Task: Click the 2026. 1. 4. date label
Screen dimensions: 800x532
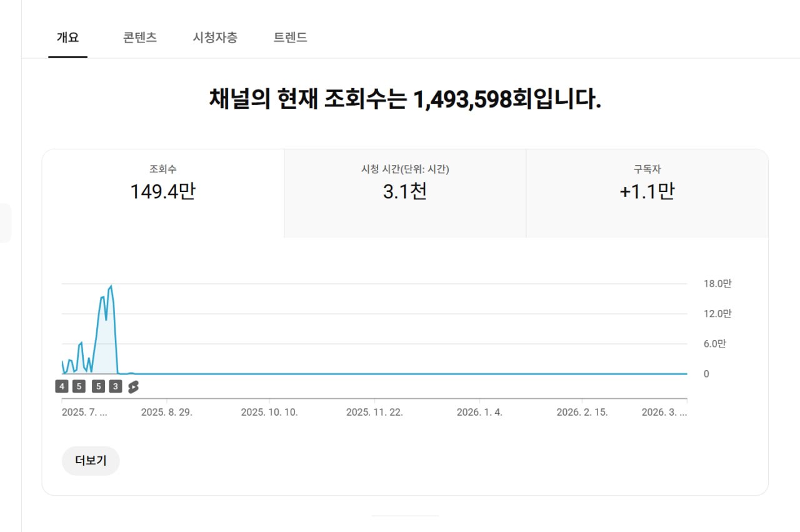Action: 479,413
